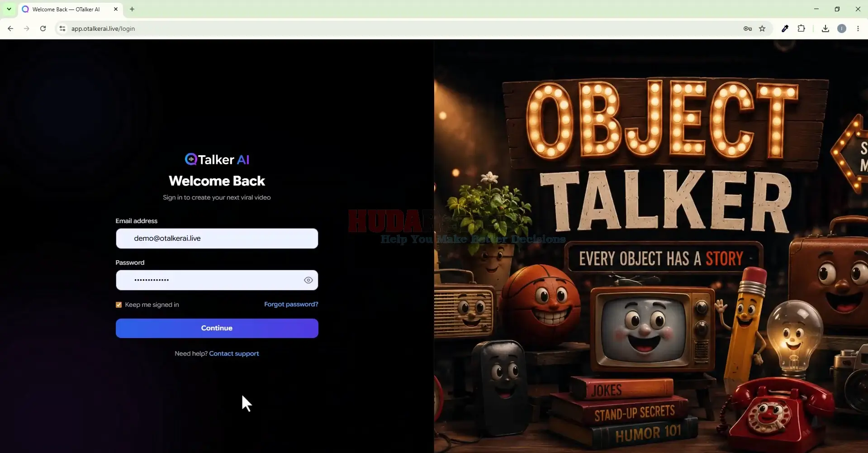Image resolution: width=868 pixels, height=453 pixels.
Task: Focus the Email address field
Action: pos(217,238)
